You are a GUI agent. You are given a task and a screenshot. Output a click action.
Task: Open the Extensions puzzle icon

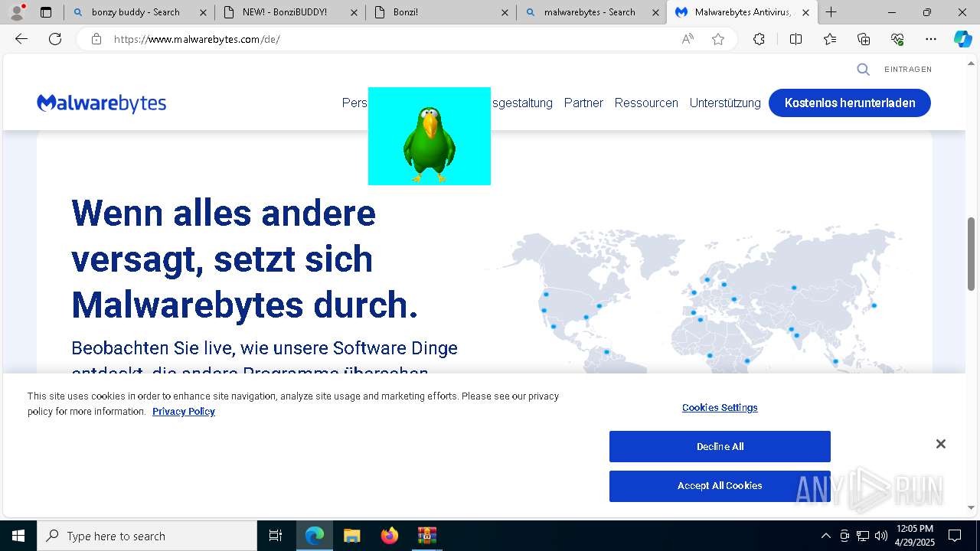coord(759,39)
